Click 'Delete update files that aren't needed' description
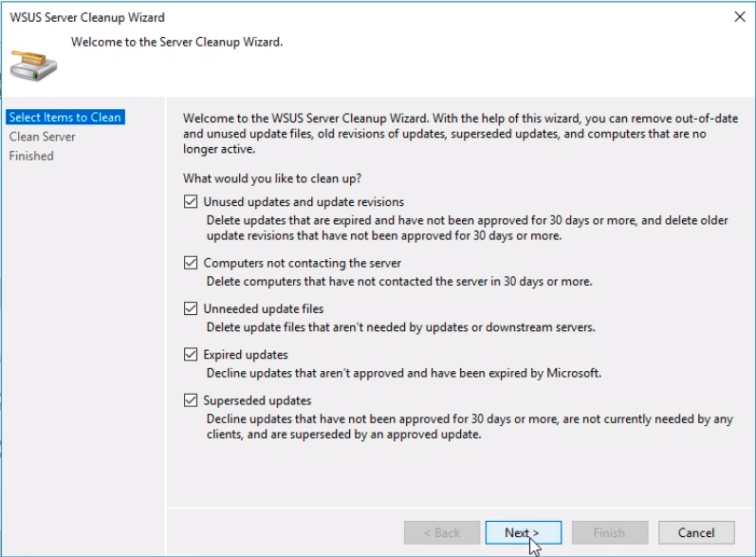This screenshot has width=756, height=557. [400, 327]
